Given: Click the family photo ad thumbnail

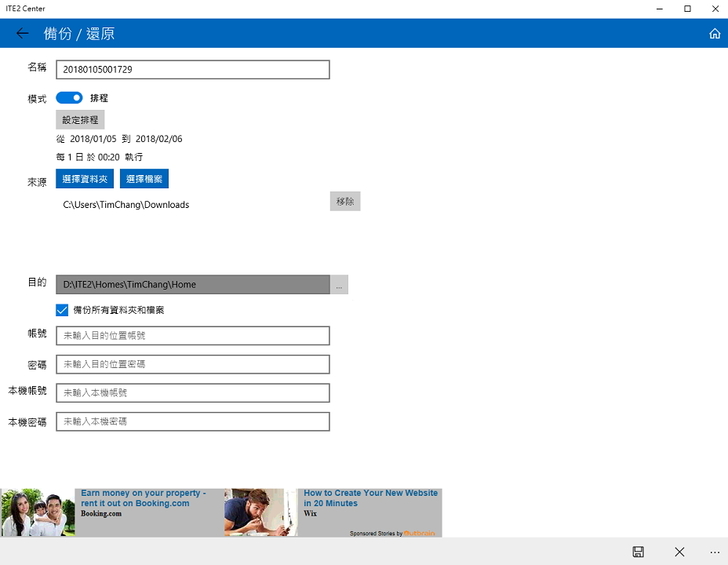Looking at the screenshot, I should 38,513.
